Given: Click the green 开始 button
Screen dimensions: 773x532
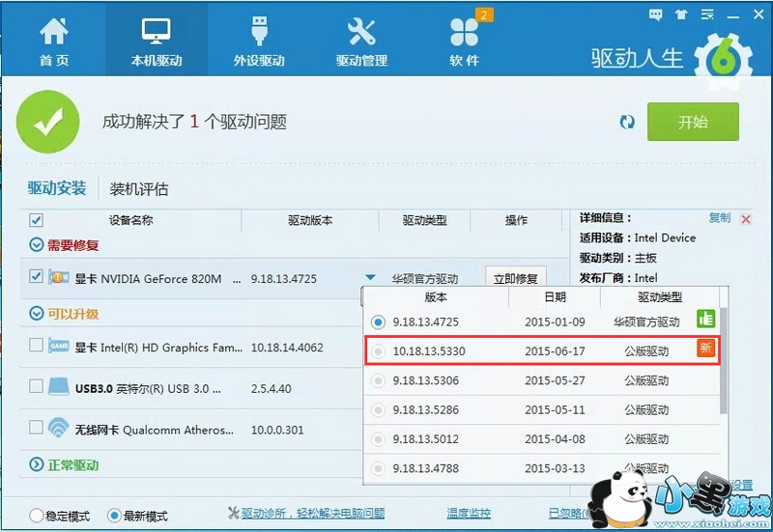Looking at the screenshot, I should click(x=693, y=122).
